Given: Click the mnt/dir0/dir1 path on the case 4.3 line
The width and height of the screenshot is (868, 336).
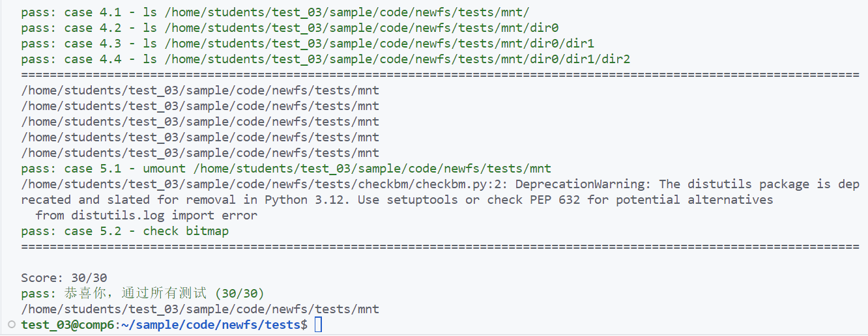Looking at the screenshot, I should [x=379, y=44].
